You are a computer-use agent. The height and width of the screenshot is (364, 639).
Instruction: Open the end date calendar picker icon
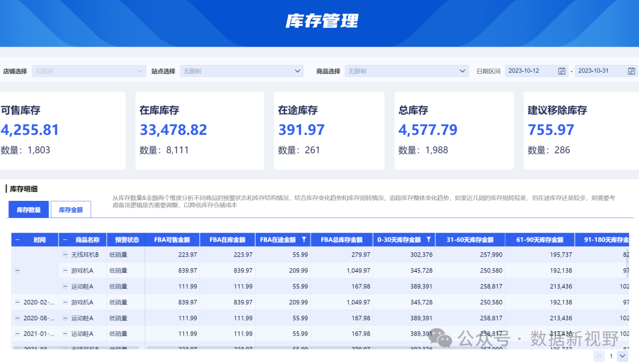631,71
